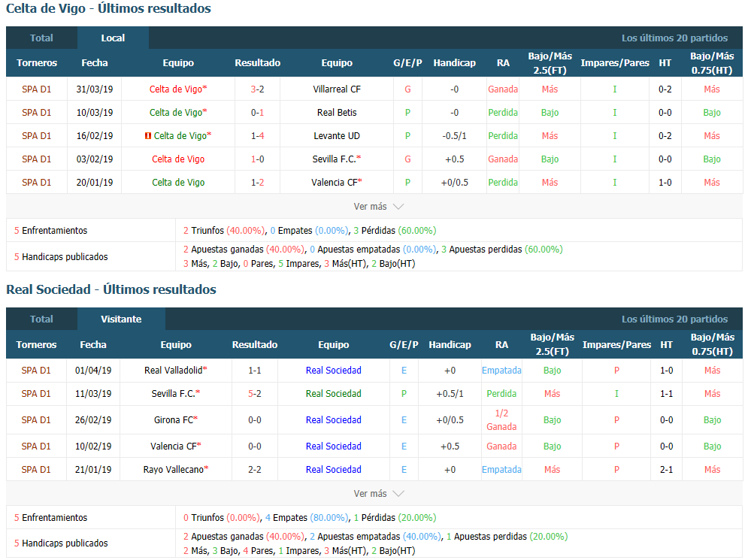Screen dimensions: 748x560
Task: Click '2 Triunfos (40.00%)' in Celta summary
Action: coord(224,231)
